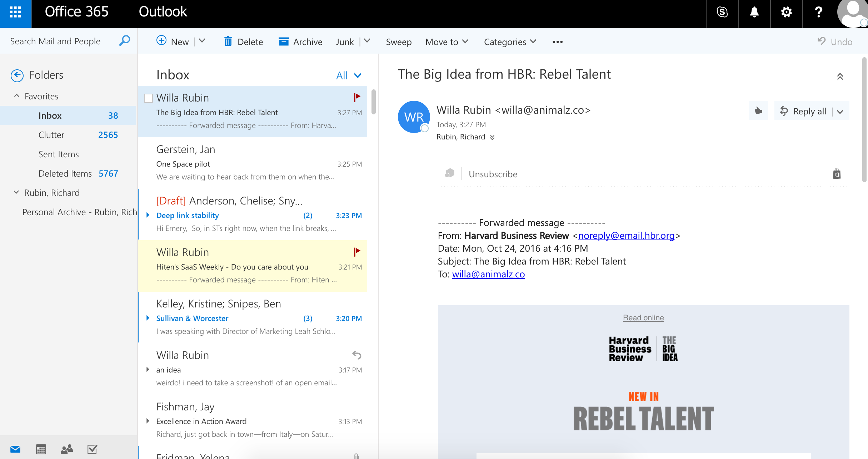
Task: Click the search magnifier icon
Action: coord(124,41)
